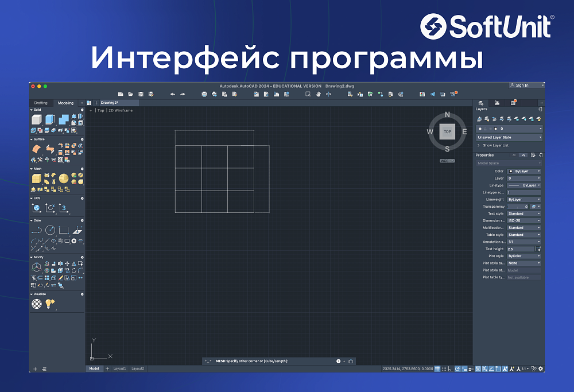Toggle transparency display in the status bar

[x=478, y=368]
